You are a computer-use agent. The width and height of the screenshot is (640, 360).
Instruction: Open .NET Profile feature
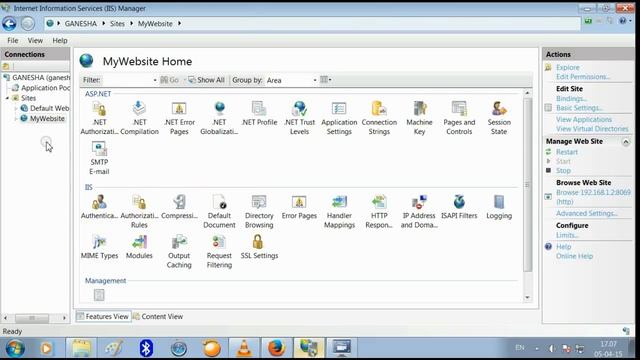click(259, 113)
